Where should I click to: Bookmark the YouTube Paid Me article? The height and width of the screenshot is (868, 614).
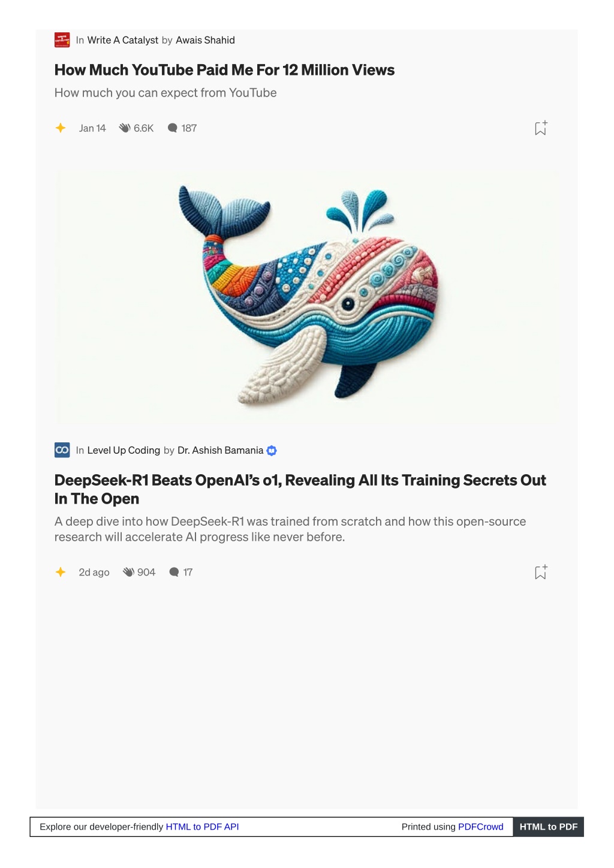tap(541, 128)
